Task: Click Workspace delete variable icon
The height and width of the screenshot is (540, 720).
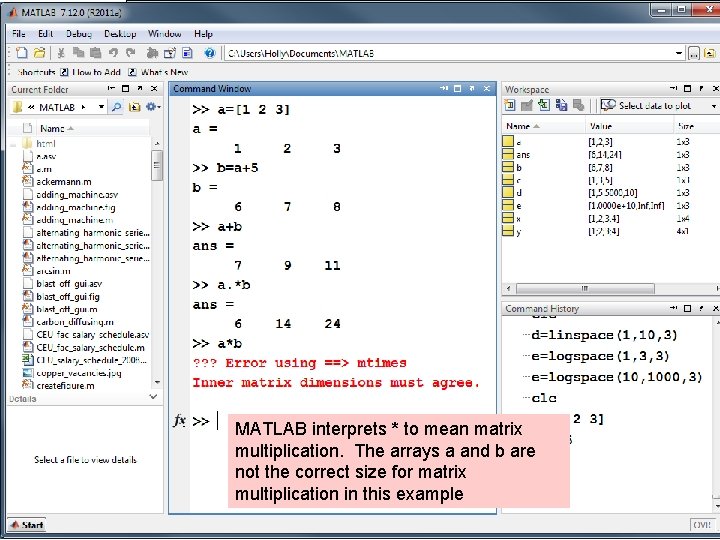Action: click(x=579, y=106)
